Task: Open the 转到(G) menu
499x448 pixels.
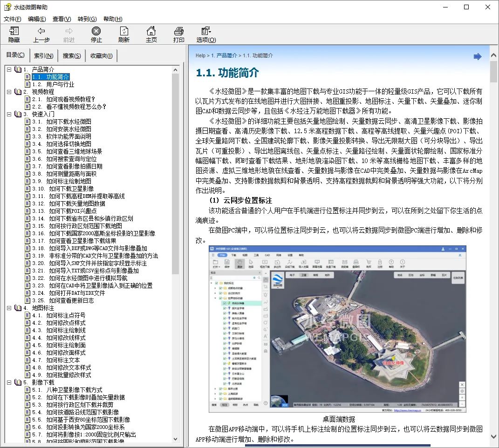Action: 87,19
